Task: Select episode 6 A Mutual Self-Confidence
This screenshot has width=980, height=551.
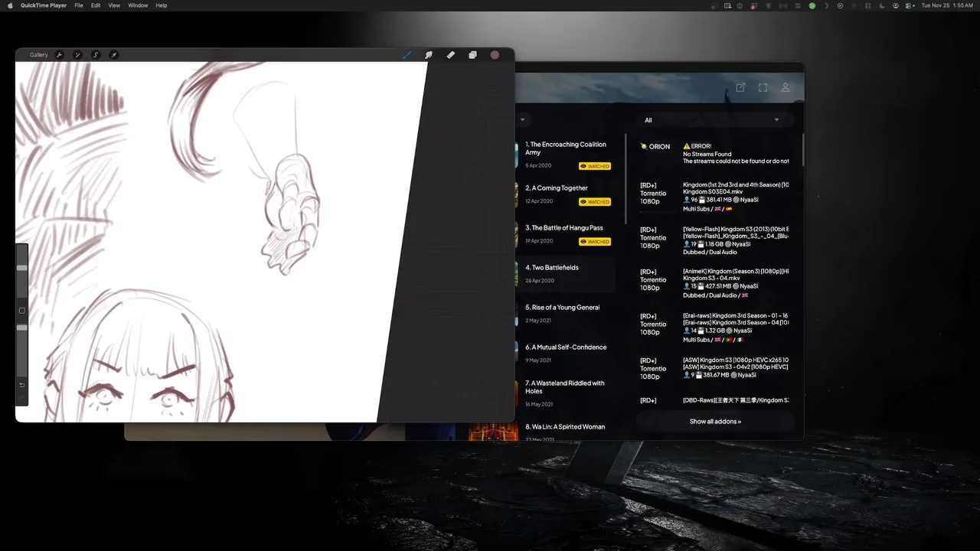Action: pyautogui.click(x=566, y=354)
